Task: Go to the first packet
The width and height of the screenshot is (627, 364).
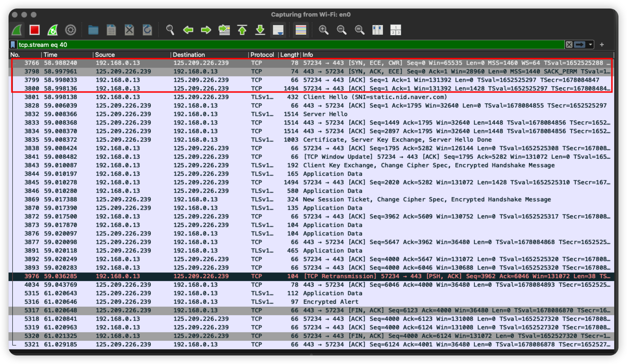Action: tap(242, 30)
